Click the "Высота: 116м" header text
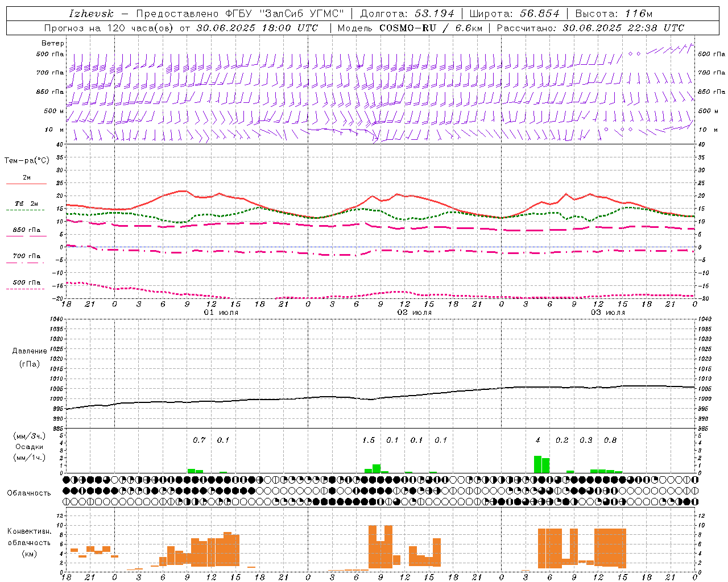This screenshot has width=728, height=582. pyautogui.click(x=614, y=14)
